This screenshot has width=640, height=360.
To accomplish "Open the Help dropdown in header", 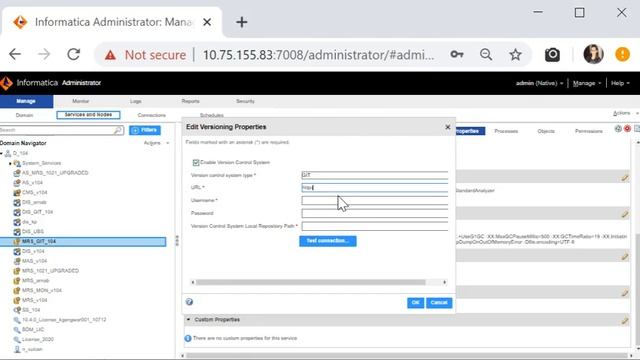I will 620,83.
